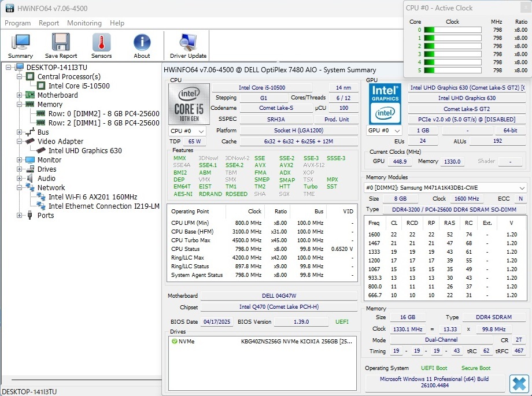
Task: Expand the Motherboard node
Action: click(19, 95)
